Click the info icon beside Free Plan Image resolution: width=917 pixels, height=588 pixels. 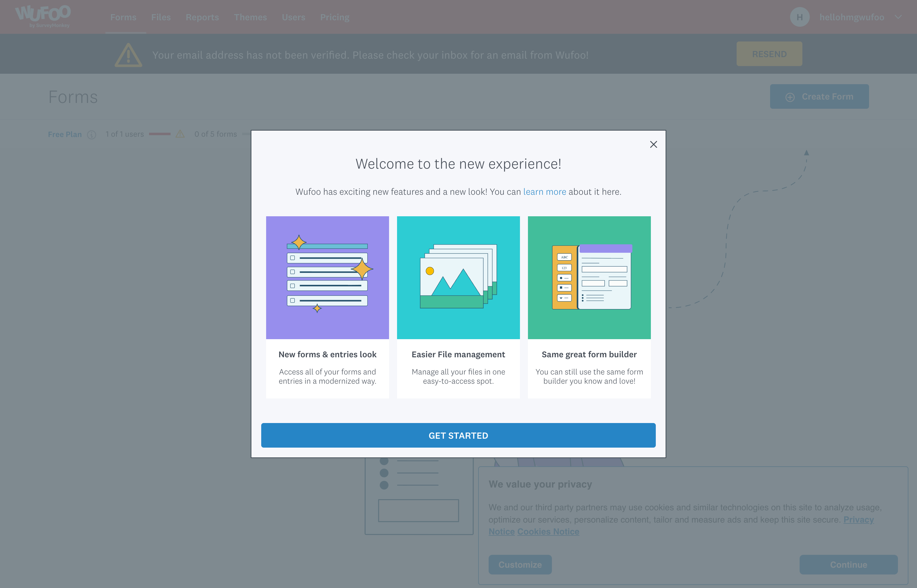[91, 134]
